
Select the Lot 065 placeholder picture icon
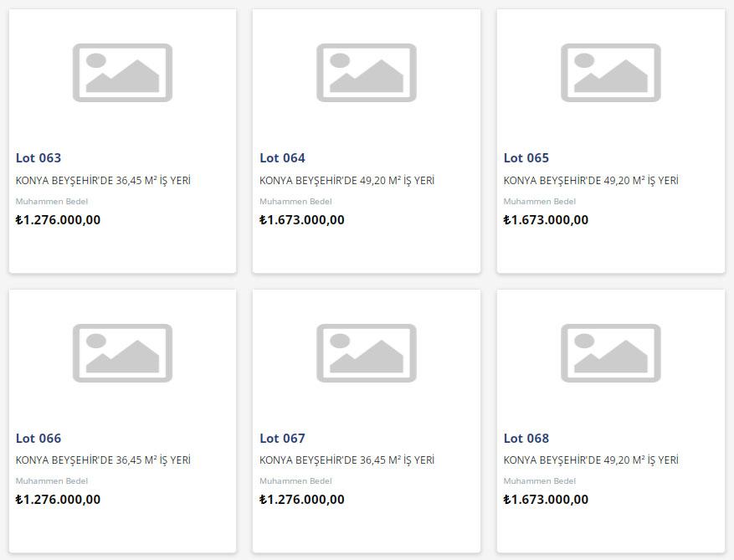610,73
